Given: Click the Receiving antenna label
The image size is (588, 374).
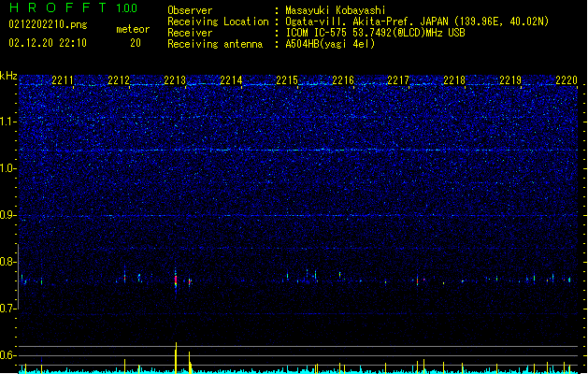Looking at the screenshot, I should (x=215, y=44).
